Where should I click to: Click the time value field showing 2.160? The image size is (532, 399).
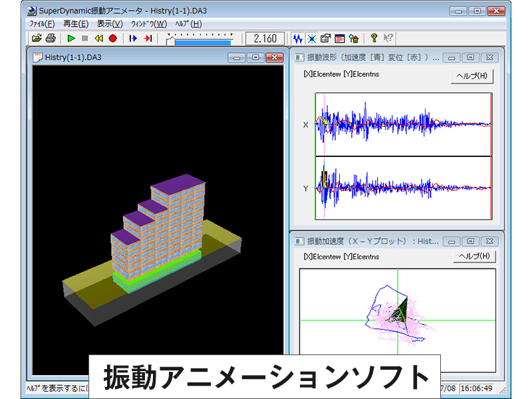click(x=265, y=39)
